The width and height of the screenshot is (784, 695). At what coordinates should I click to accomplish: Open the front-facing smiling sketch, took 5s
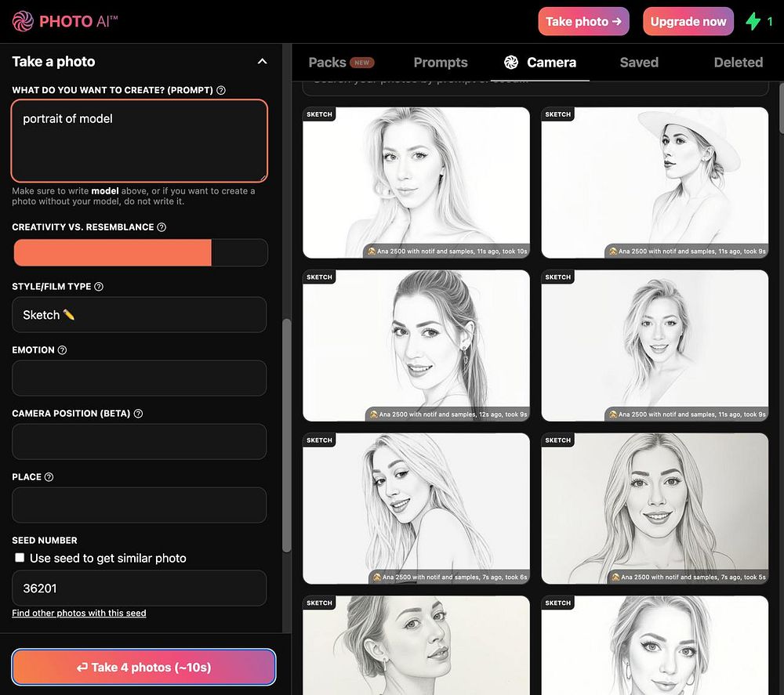tap(655, 509)
